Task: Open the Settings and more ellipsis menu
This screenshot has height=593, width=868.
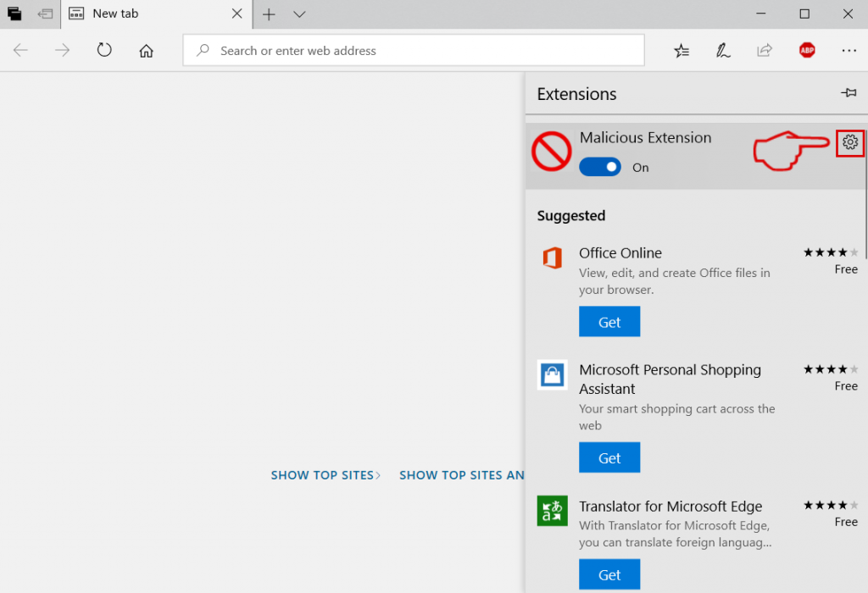Action: tap(849, 51)
